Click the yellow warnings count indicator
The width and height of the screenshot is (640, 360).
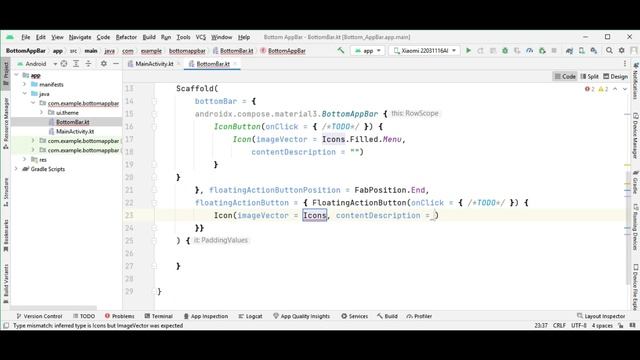pos(603,89)
